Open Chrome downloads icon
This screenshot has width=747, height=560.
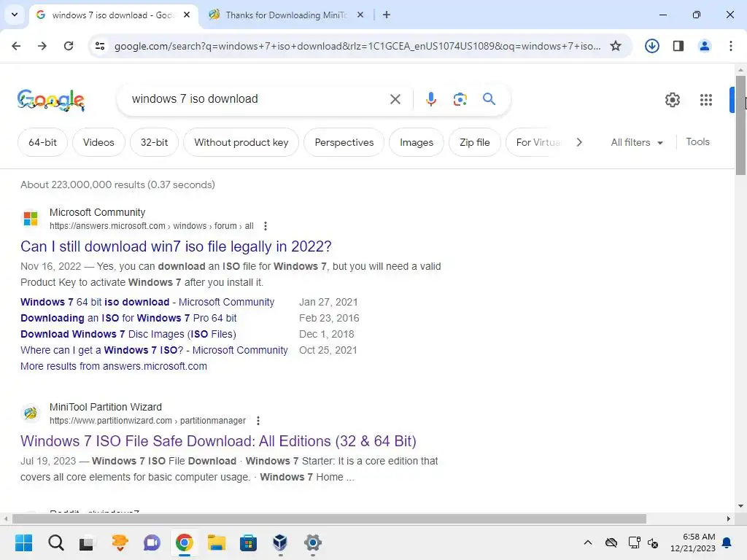coord(651,46)
